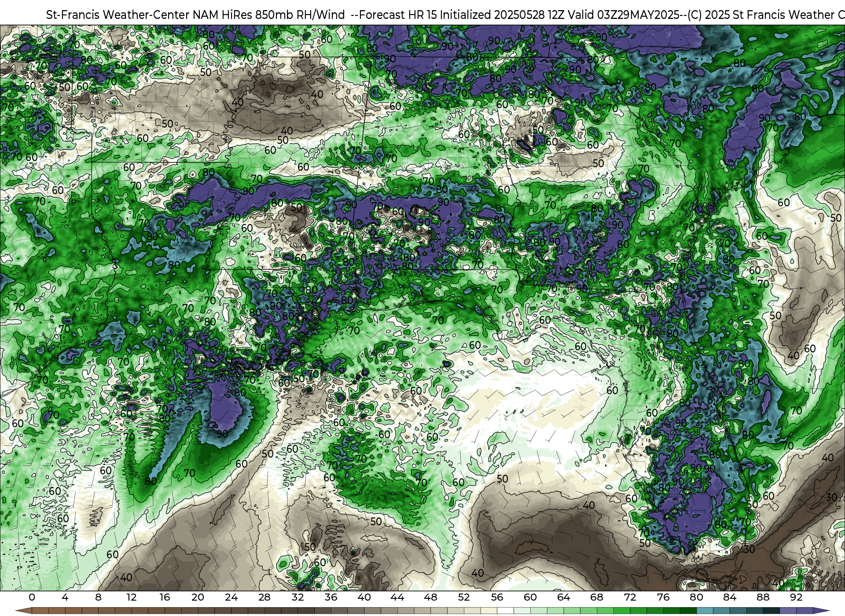The height and width of the screenshot is (616, 845).
Task: Click the 'NAM HiRes 850mb RH/Wind' title text
Action: pyautogui.click(x=269, y=15)
